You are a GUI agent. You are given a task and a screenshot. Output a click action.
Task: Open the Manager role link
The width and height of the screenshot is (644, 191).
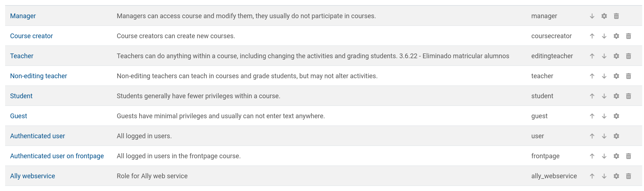coord(23,16)
